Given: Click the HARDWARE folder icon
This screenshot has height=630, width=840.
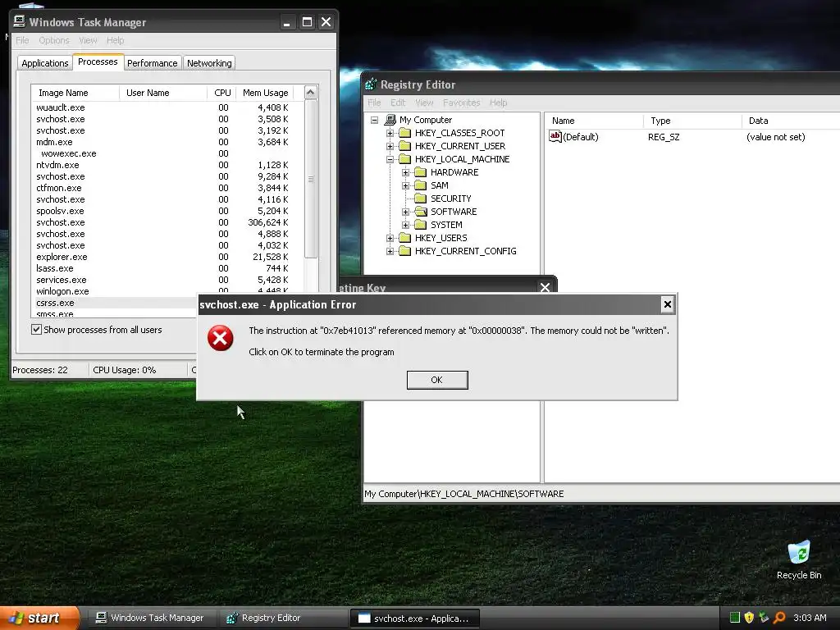Looking at the screenshot, I should 421,172.
